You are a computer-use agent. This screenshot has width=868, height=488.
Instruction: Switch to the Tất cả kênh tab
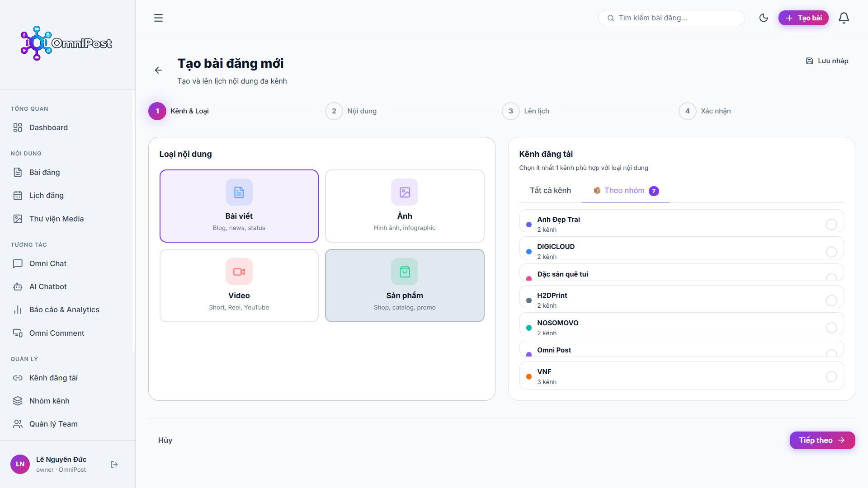550,191
